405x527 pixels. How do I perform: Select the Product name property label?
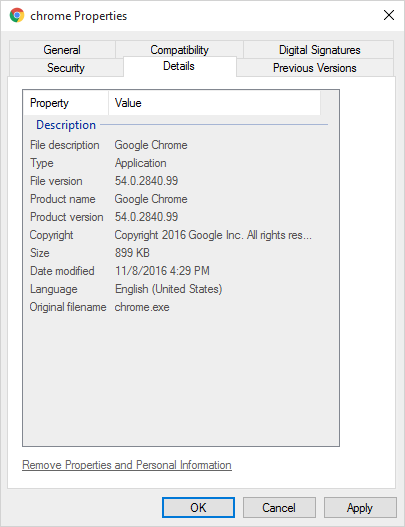tap(63, 199)
